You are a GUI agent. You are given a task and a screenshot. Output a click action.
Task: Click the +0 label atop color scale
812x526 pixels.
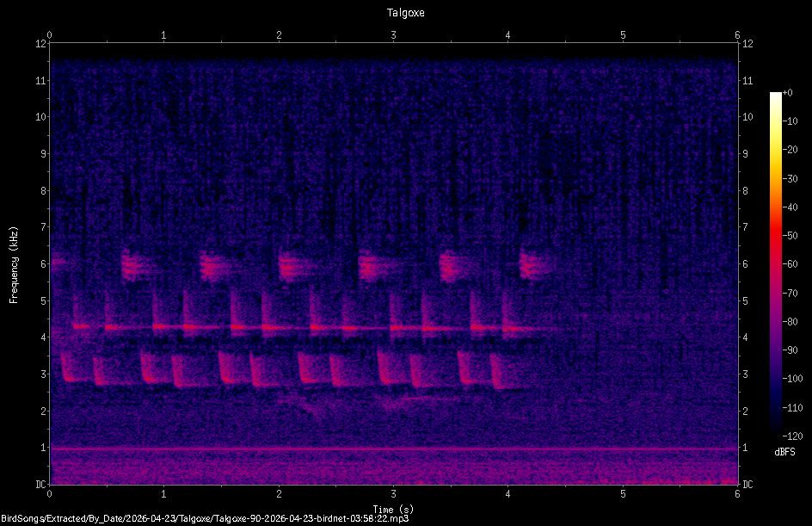pos(788,93)
